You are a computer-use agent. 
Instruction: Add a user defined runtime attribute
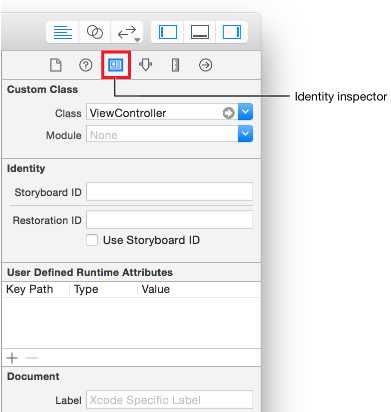coord(12,358)
